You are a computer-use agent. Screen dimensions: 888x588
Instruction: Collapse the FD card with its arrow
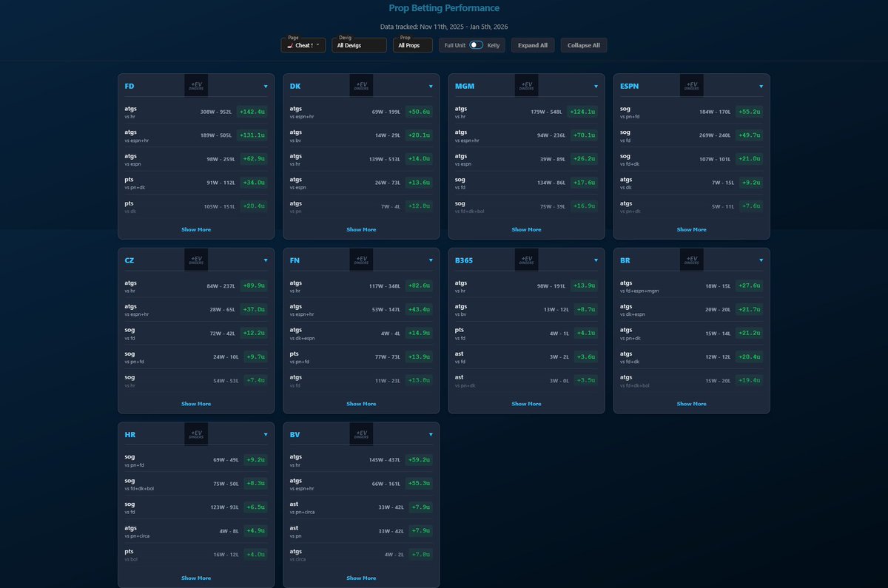point(266,87)
